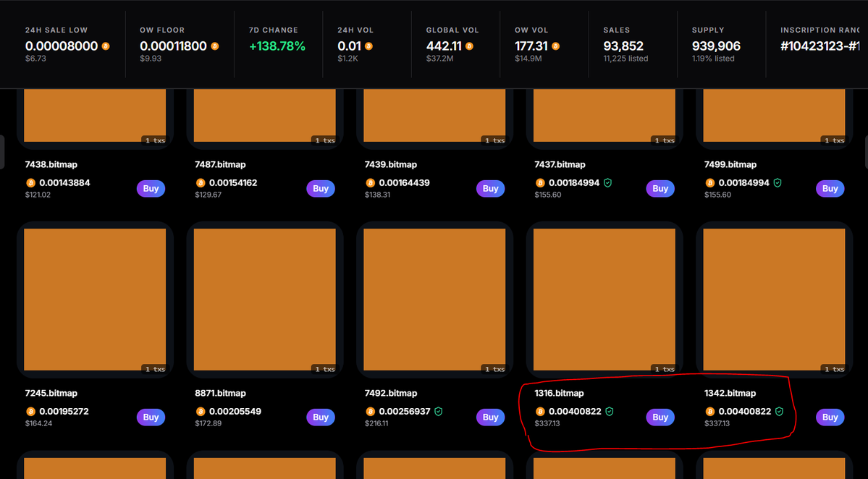Open the 1342.bitmap title link
The image size is (868, 479).
tap(730, 394)
